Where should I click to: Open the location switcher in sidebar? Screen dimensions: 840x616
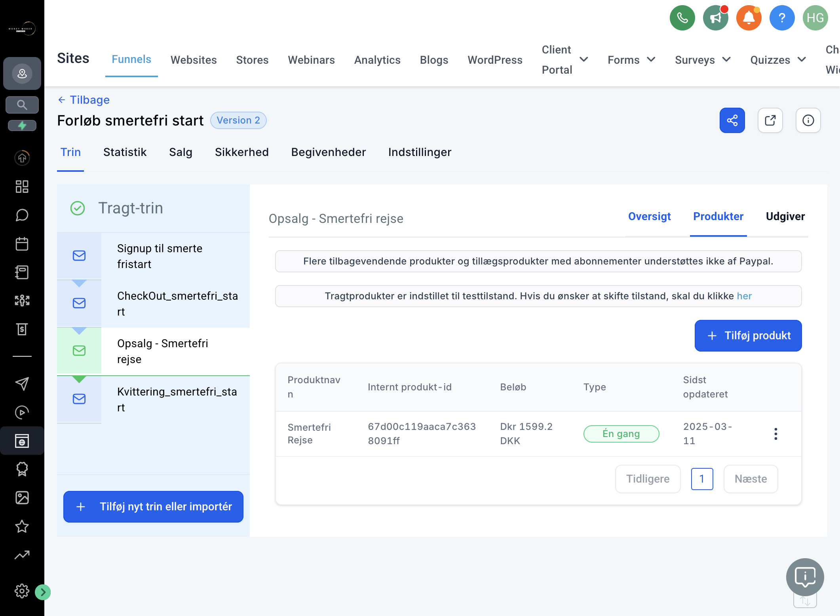[x=22, y=73]
